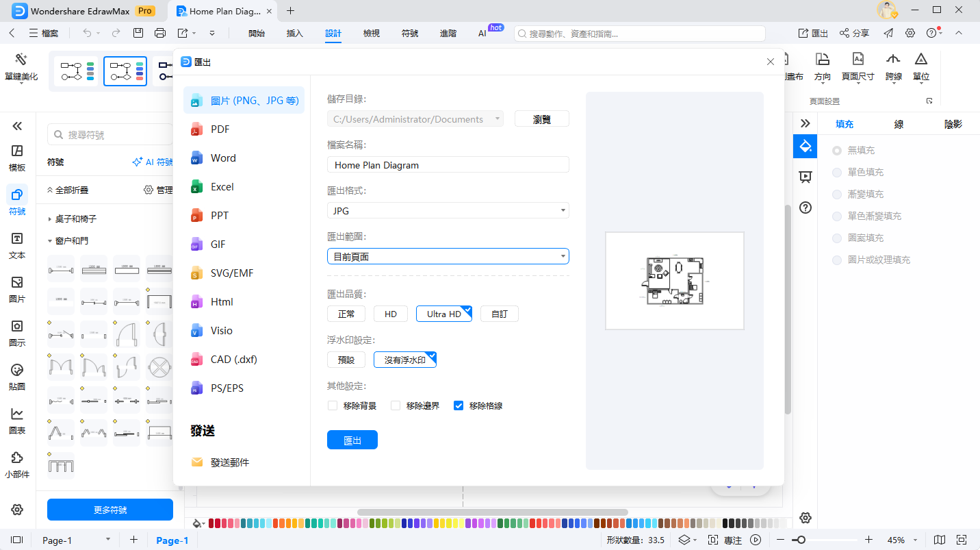Click the blue 匯出 button
The height and width of the screenshot is (550, 980).
[352, 440]
